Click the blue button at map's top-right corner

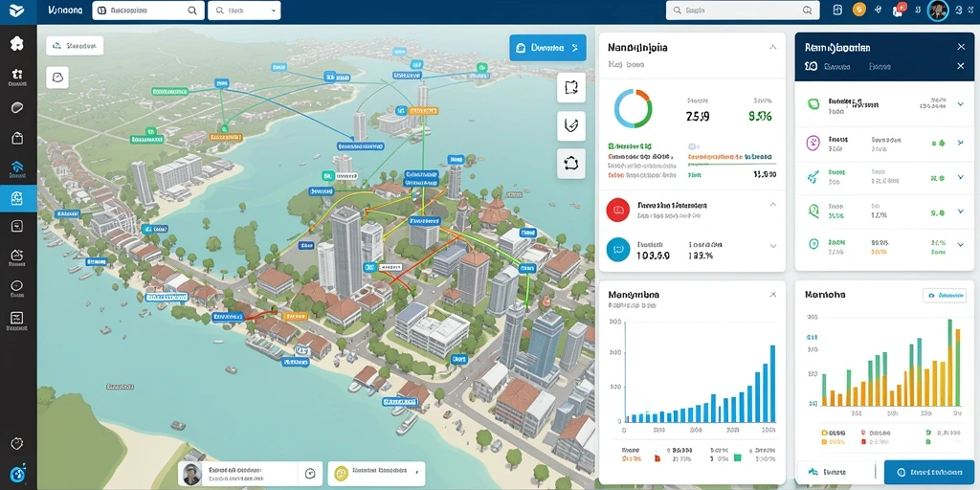pyautogui.click(x=547, y=48)
